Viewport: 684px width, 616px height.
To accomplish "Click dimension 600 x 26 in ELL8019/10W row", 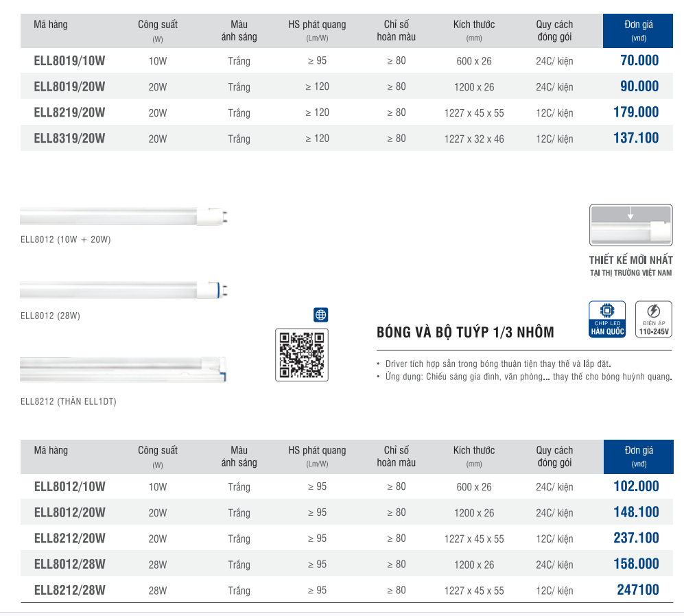I will click(474, 61).
